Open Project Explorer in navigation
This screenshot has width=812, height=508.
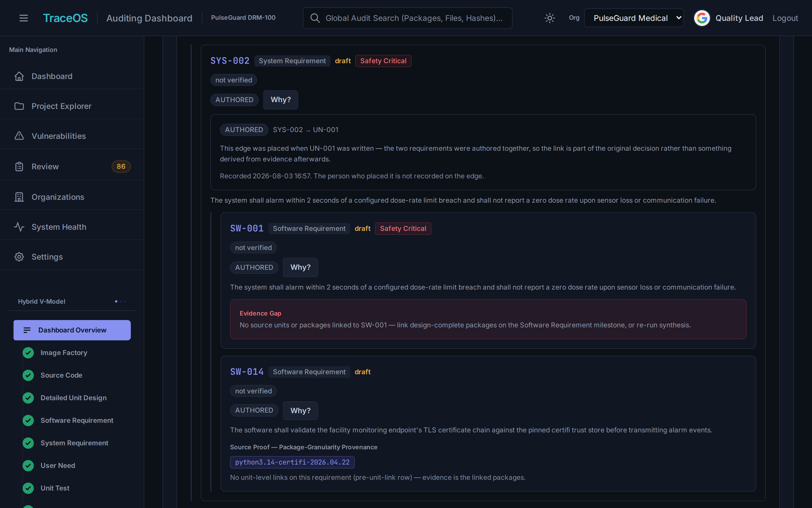tap(72, 106)
